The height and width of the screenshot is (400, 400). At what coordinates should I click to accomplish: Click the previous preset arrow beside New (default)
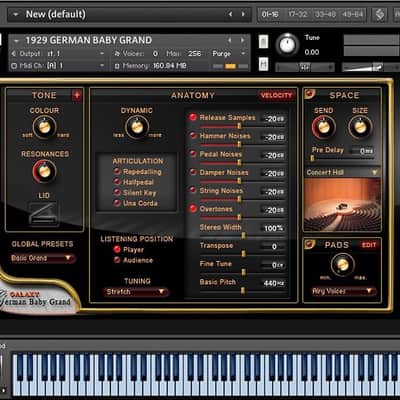(x=230, y=14)
